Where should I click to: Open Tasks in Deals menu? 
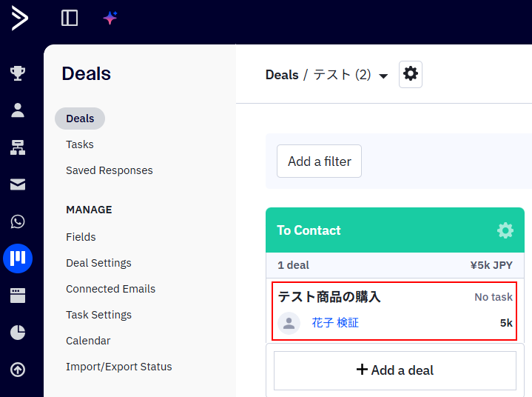(x=80, y=144)
